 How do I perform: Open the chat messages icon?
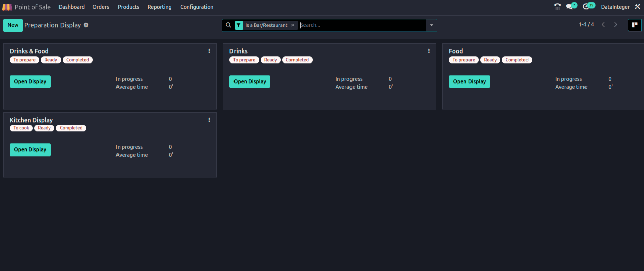570,7
